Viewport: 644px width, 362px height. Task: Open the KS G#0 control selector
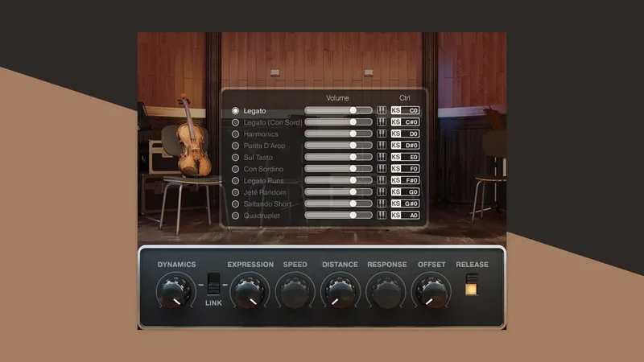[x=405, y=204]
